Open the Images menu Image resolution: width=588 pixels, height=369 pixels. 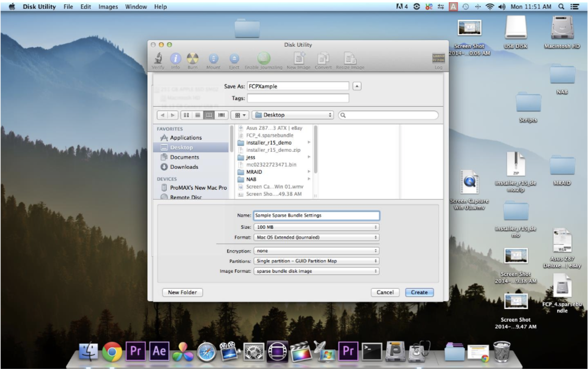tap(108, 7)
